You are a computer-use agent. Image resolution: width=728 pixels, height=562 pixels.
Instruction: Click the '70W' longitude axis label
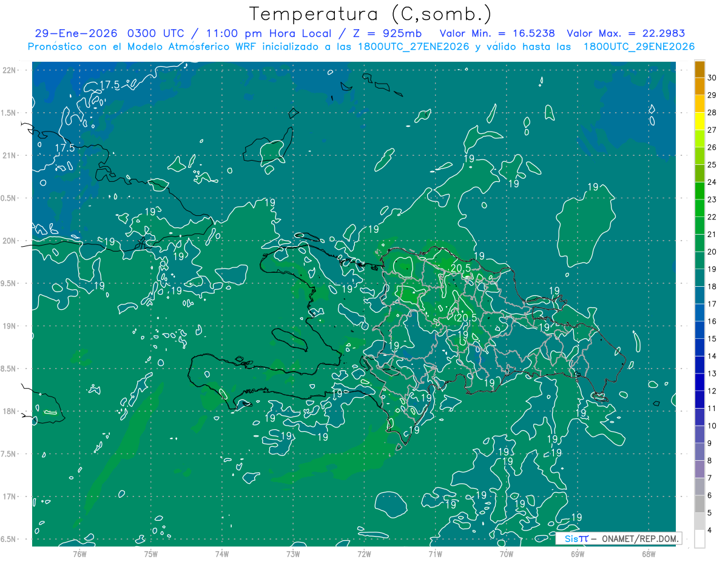[507, 554]
